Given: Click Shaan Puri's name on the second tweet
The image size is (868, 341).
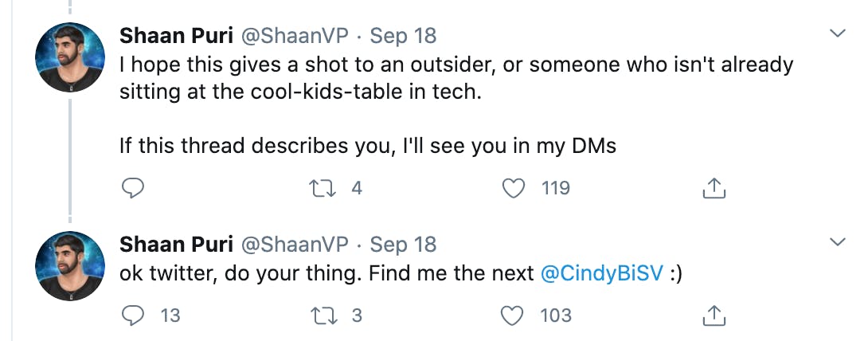Looking at the screenshot, I should tap(175, 244).
